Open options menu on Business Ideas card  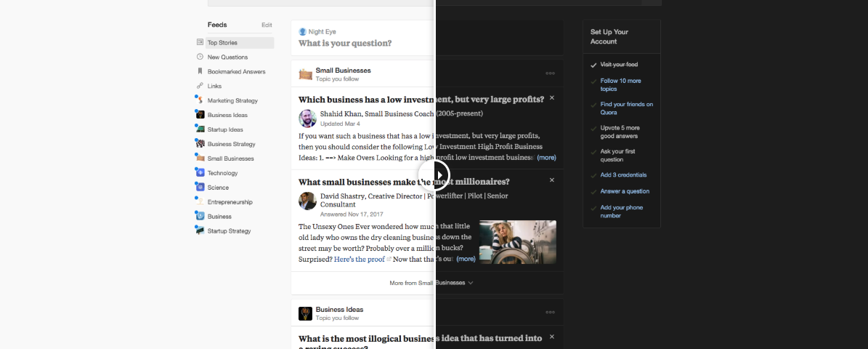(x=550, y=313)
